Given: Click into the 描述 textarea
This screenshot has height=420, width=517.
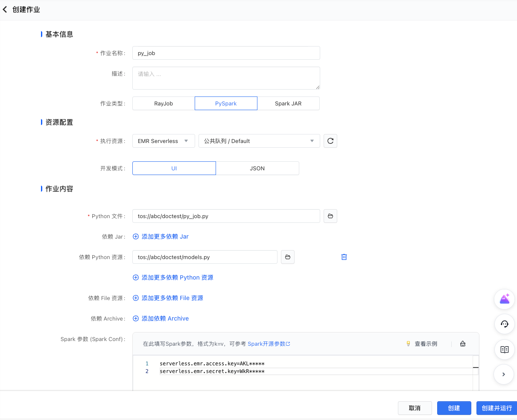Looking at the screenshot, I should click(x=226, y=78).
